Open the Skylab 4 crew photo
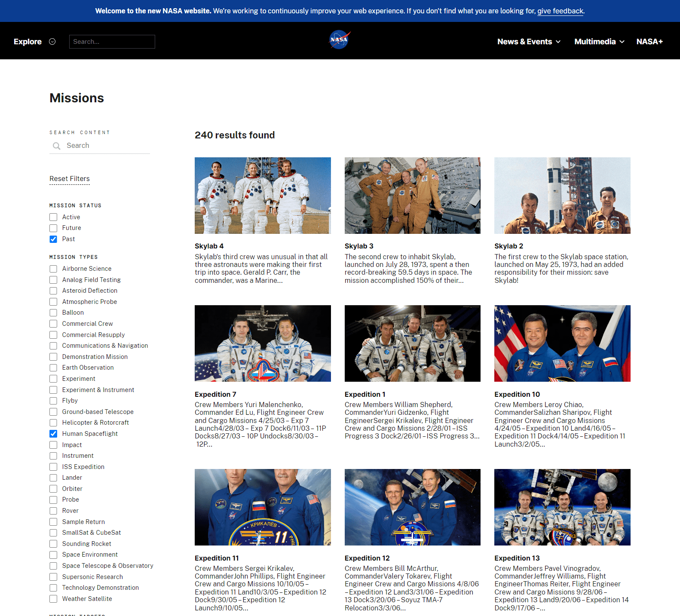Screen dimensions: 680x616 point(263,196)
